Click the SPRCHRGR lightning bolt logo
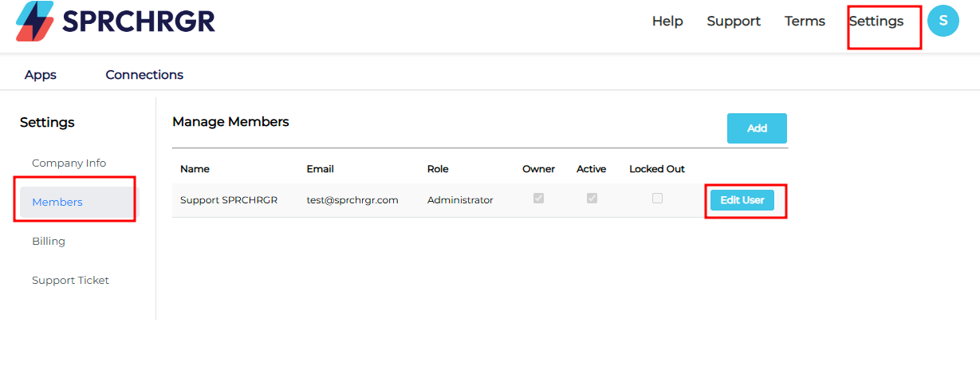Screen dimensions: 980x370 point(35,21)
